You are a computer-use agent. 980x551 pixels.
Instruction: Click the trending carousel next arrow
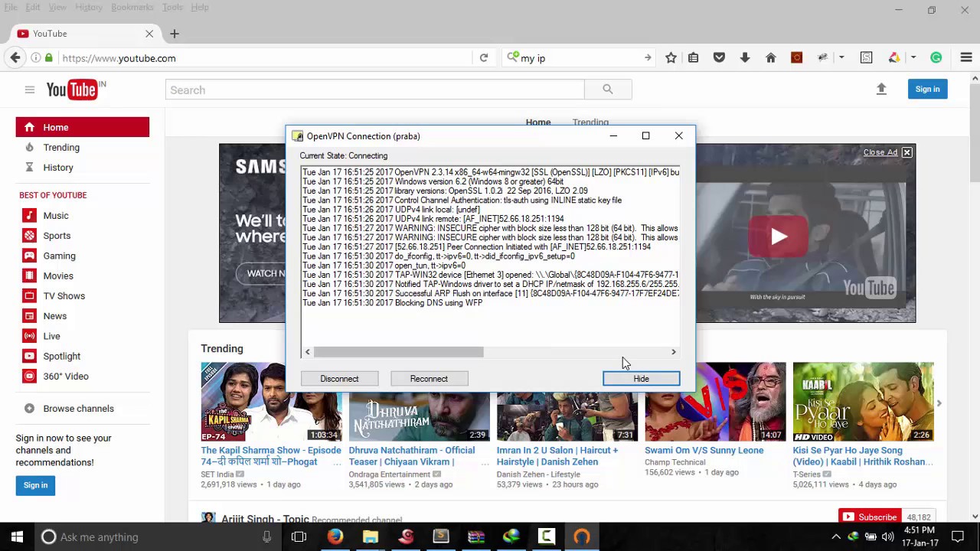tap(939, 403)
